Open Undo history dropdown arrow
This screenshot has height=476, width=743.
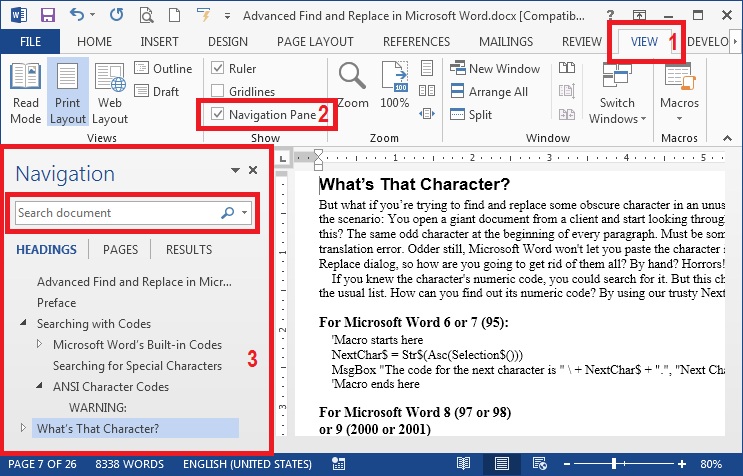pos(92,15)
